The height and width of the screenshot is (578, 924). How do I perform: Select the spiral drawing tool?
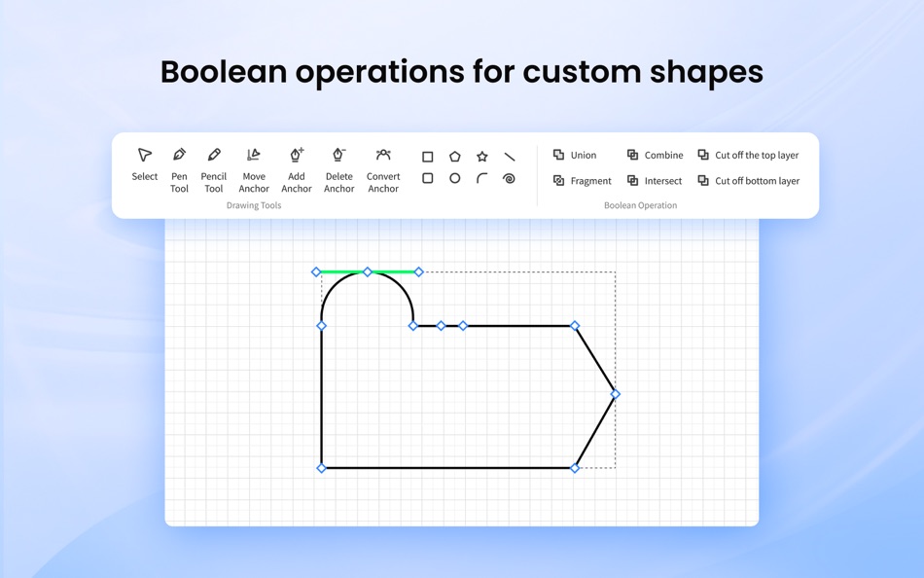(x=510, y=177)
